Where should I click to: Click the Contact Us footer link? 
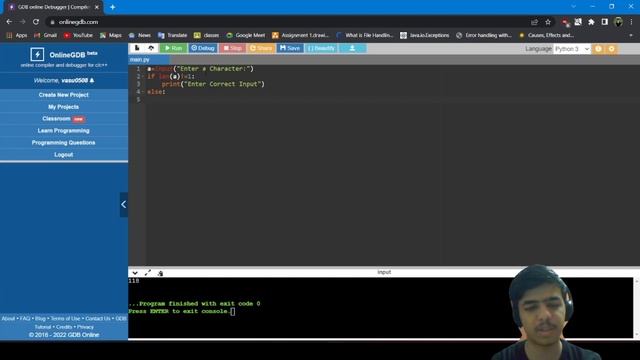98,318
